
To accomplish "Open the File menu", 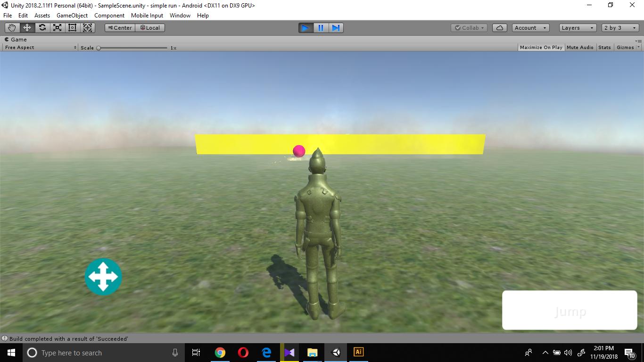I will pyautogui.click(x=8, y=16).
